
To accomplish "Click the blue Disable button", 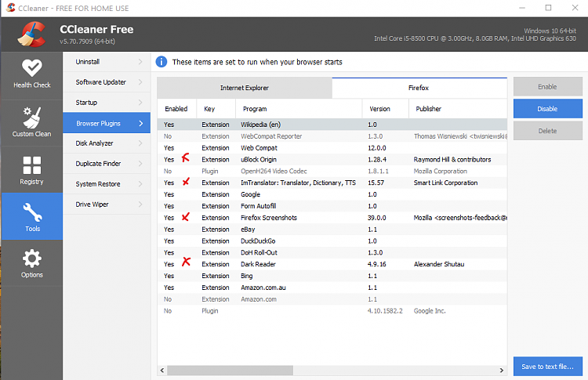I will (547, 109).
